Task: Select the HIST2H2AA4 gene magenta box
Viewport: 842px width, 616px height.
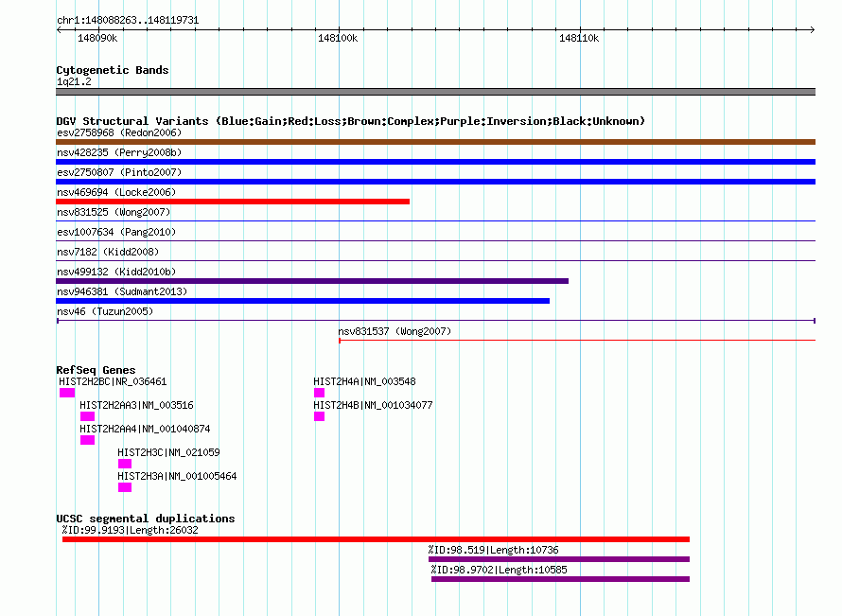Action: pos(88,440)
